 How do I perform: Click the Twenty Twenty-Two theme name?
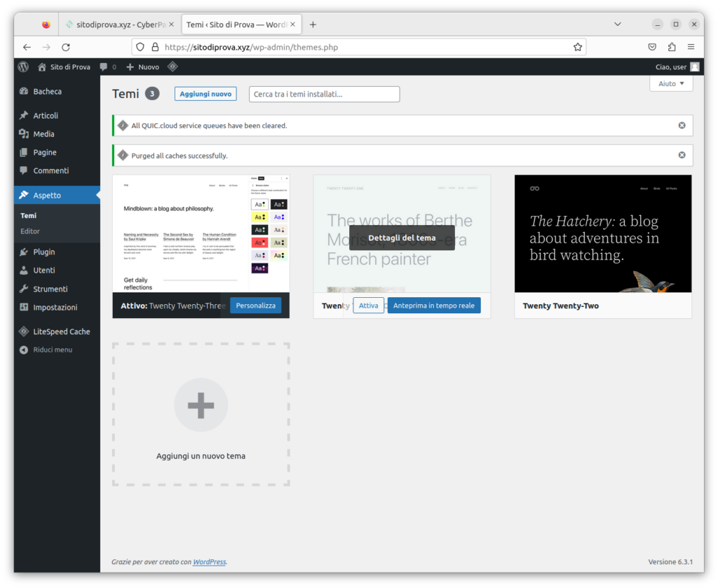[560, 306]
